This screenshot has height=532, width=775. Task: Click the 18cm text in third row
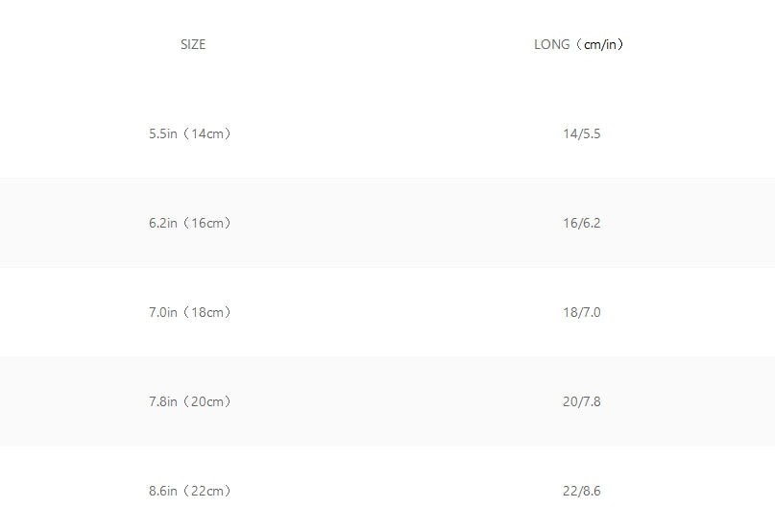point(207,312)
